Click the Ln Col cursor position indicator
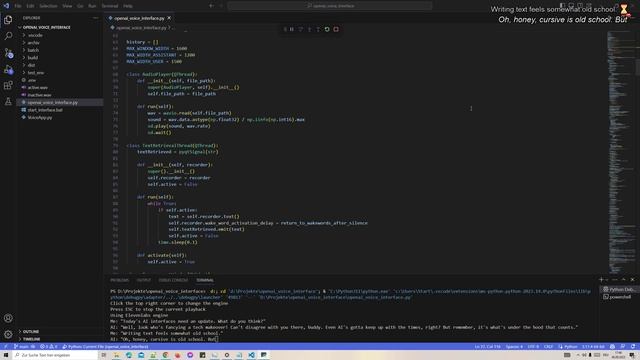 [x=487, y=347]
